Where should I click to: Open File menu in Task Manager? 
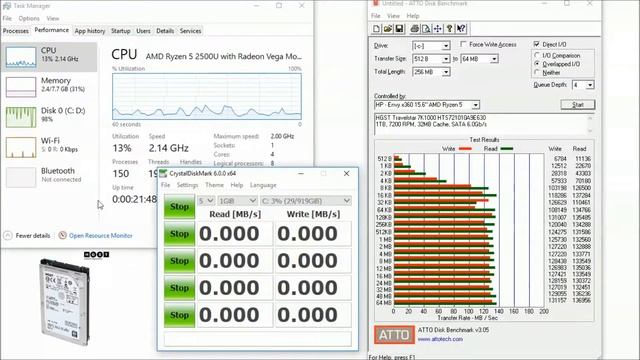(x=7, y=18)
